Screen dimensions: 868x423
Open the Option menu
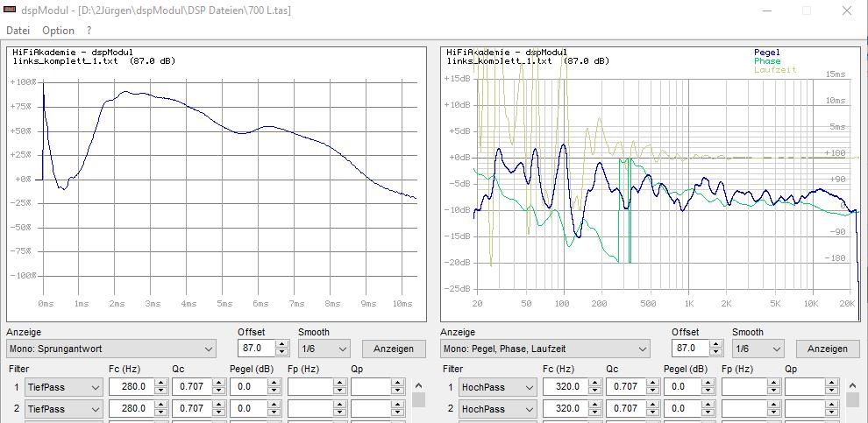pos(58,31)
